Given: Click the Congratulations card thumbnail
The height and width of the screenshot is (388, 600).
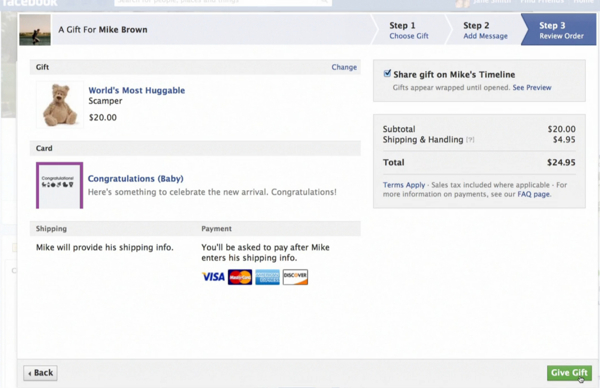Looking at the screenshot, I should point(59,185).
